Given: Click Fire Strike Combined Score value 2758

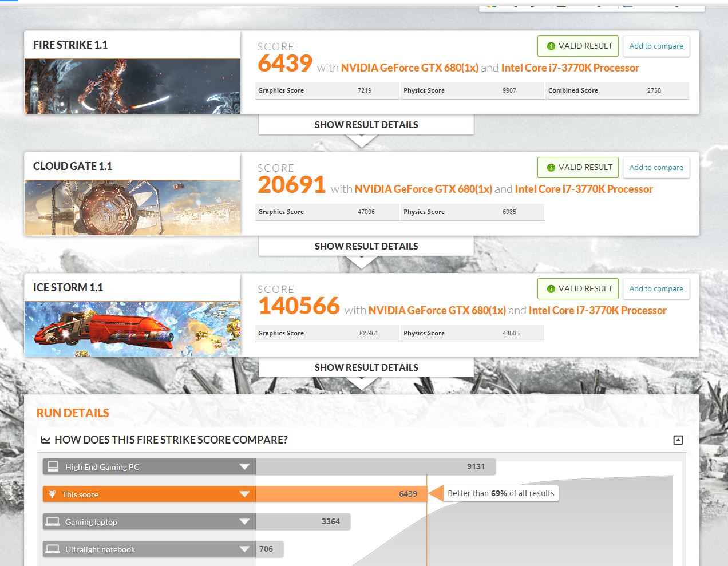Looking at the screenshot, I should pos(654,90).
